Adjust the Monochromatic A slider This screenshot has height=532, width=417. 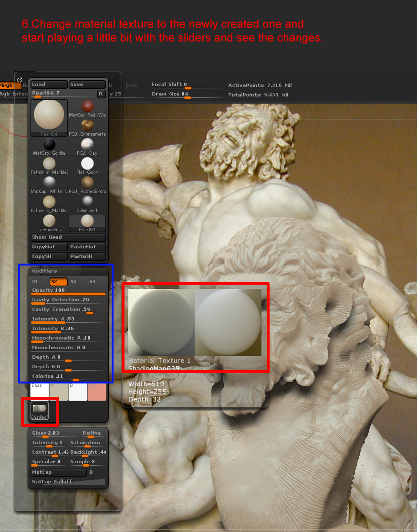click(x=68, y=339)
